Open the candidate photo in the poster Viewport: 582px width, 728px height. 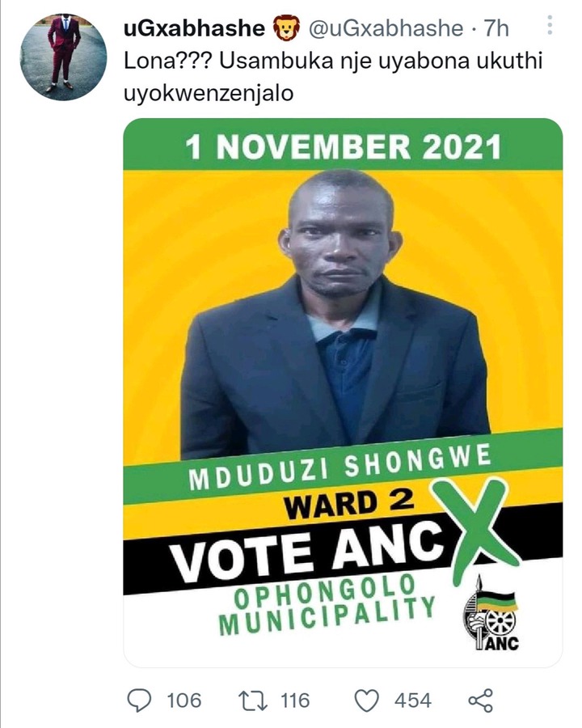[x=335, y=314]
